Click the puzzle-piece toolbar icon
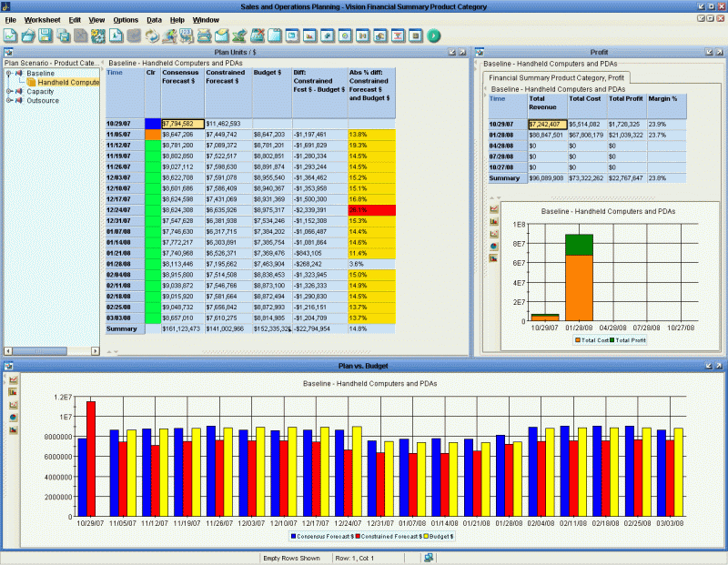 98,35
